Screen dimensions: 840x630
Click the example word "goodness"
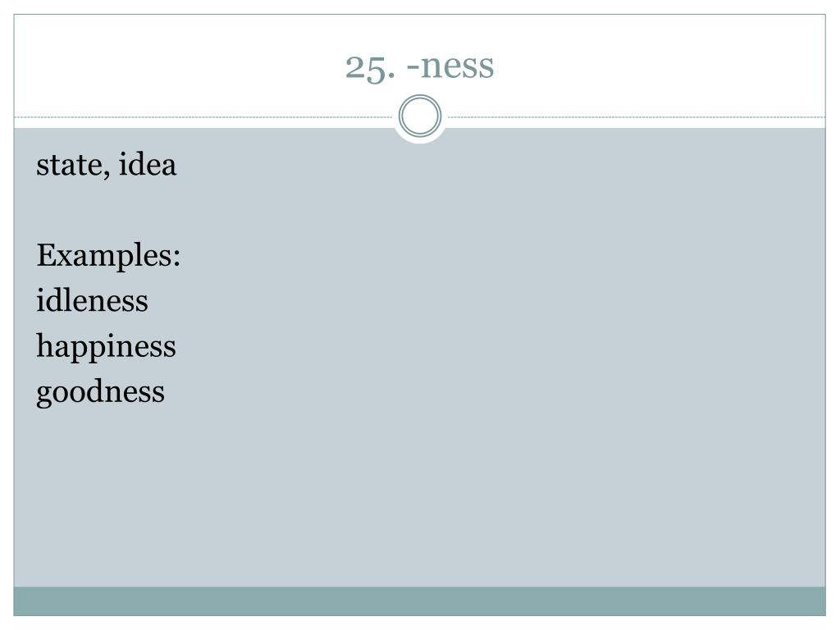(x=100, y=392)
